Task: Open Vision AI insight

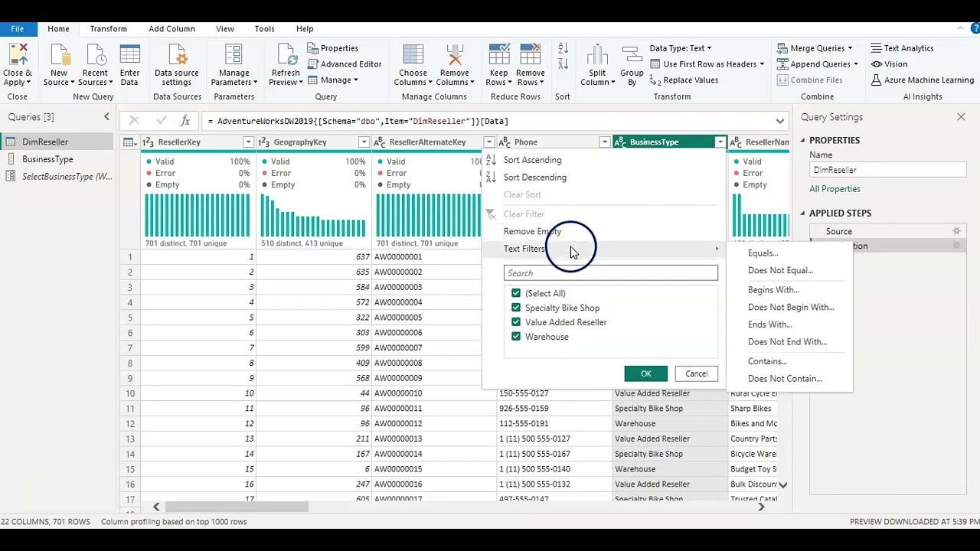Action: pos(889,64)
